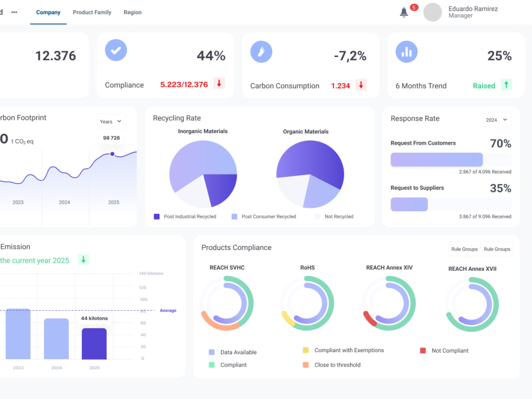Click the Manager role label

pos(460,15)
